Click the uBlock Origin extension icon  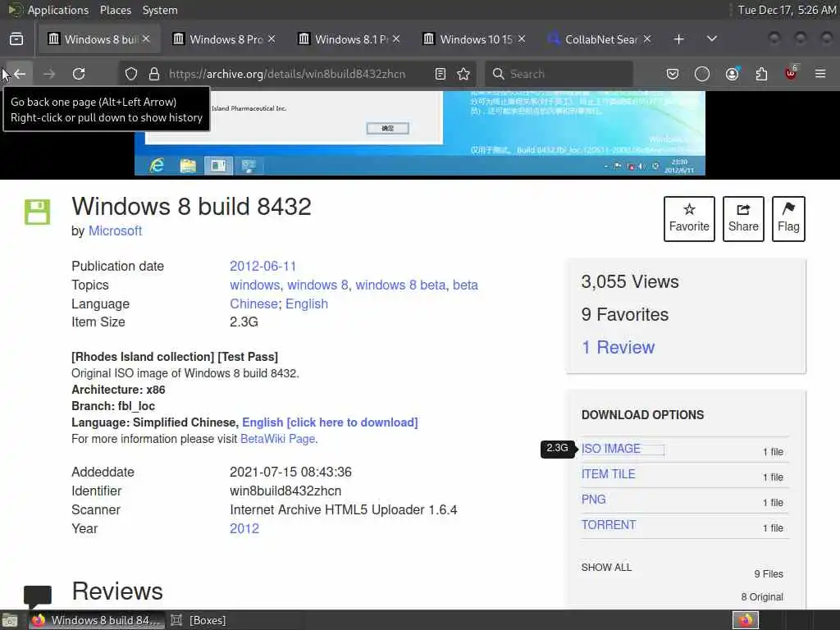791,74
